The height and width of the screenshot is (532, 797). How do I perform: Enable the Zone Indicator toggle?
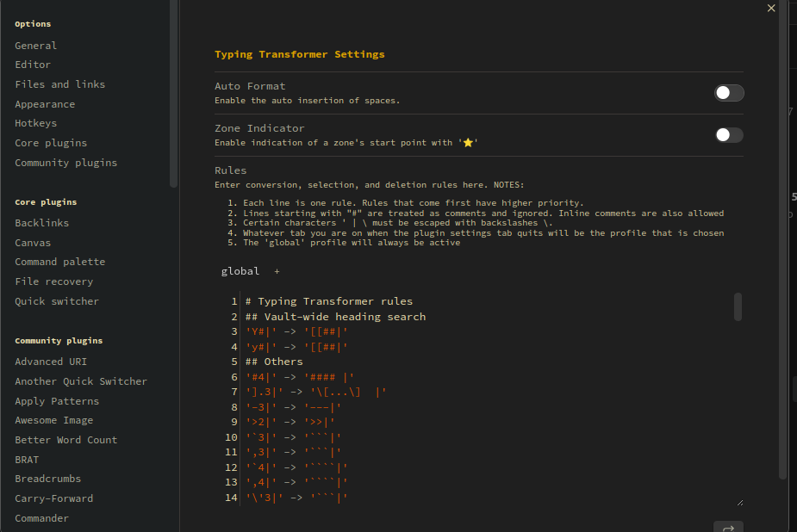(729, 135)
